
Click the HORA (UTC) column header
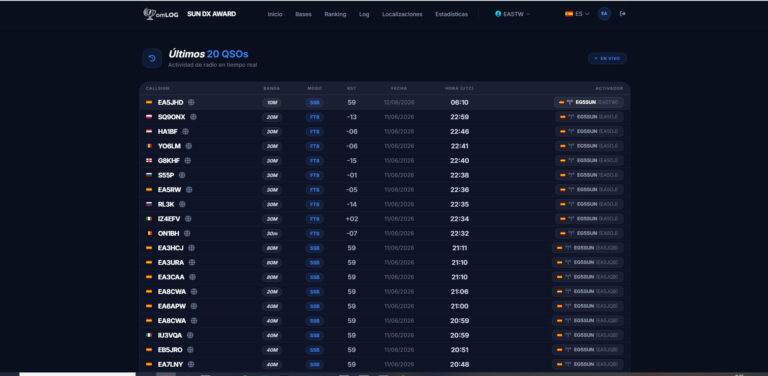459,89
